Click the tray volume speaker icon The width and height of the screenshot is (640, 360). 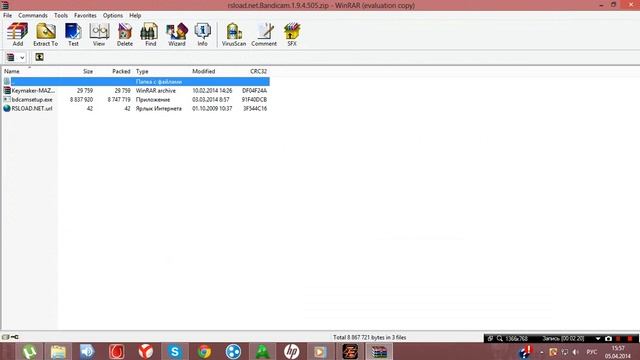tap(576, 352)
